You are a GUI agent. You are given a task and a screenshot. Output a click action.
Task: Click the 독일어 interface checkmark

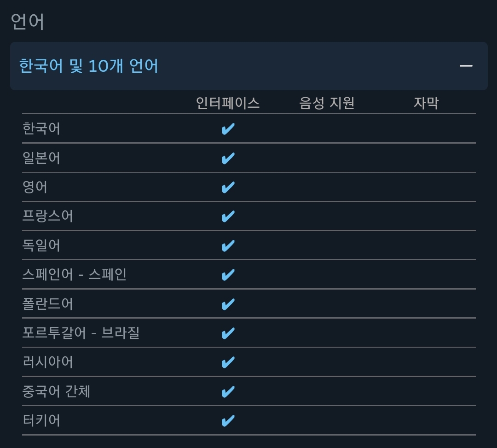[228, 245]
